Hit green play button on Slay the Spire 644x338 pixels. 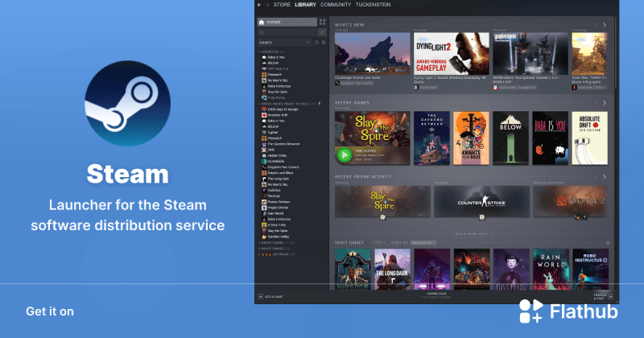(345, 155)
